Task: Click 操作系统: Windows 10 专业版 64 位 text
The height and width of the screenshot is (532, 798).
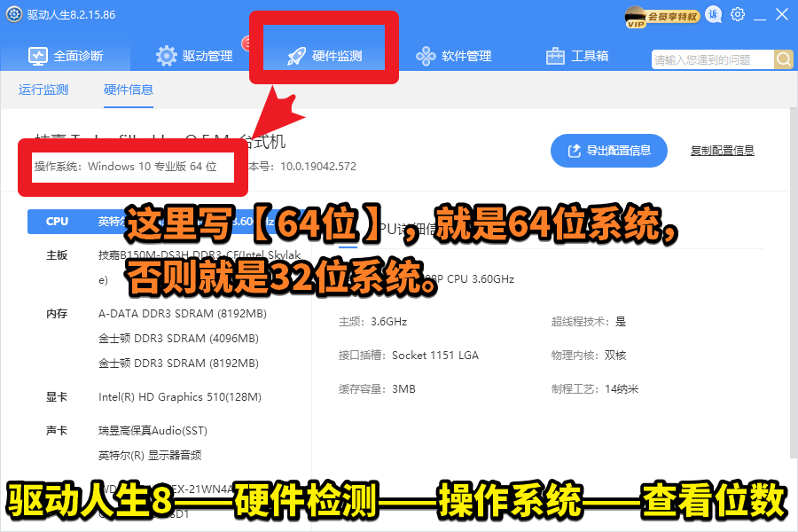Action: (x=126, y=167)
